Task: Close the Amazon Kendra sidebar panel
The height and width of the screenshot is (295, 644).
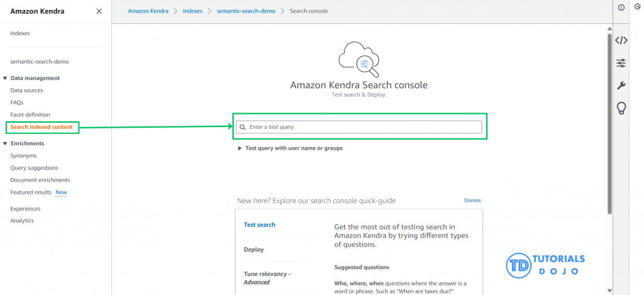Action: click(x=99, y=11)
